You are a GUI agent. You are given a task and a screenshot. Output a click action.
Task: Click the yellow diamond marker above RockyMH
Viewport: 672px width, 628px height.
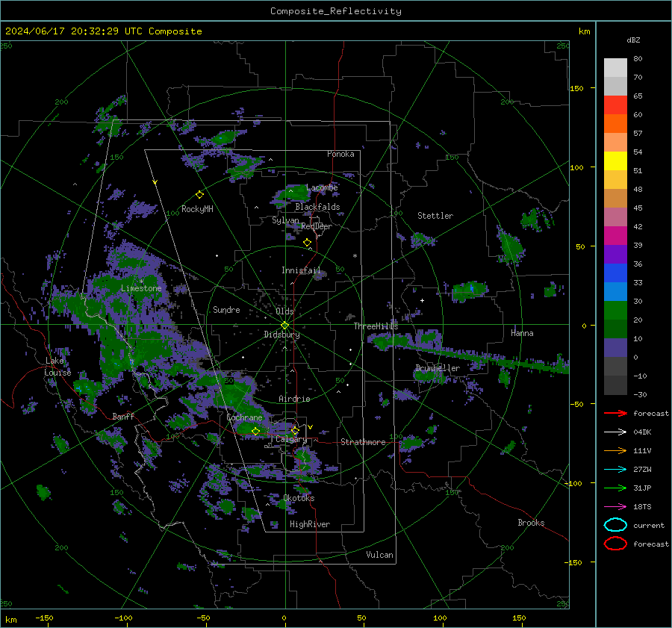[x=199, y=195]
